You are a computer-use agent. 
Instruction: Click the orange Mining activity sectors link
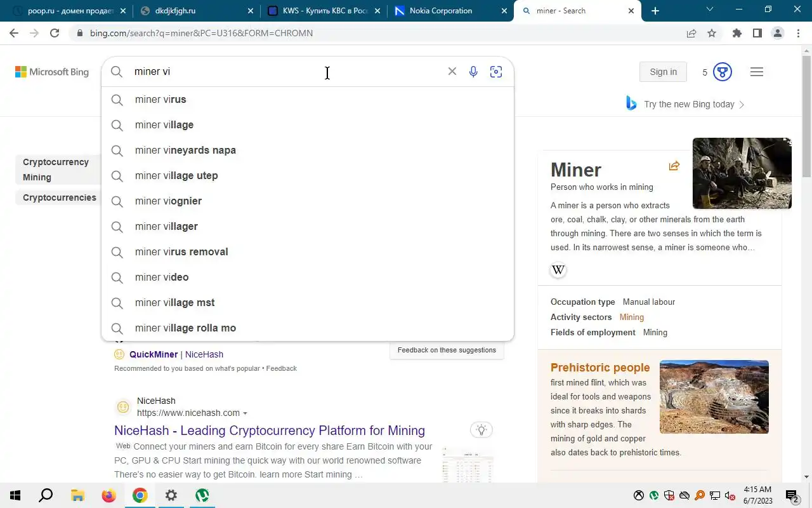tap(632, 317)
